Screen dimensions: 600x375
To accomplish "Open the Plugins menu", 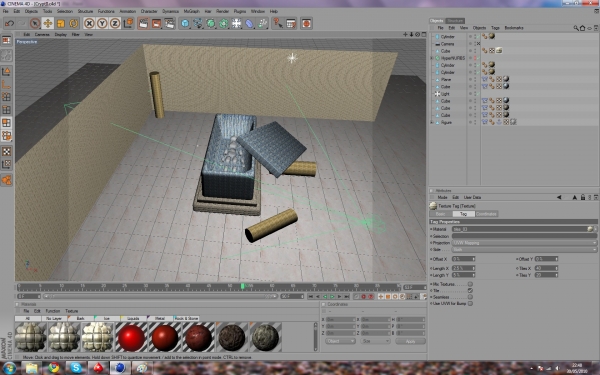I will [x=240, y=11].
